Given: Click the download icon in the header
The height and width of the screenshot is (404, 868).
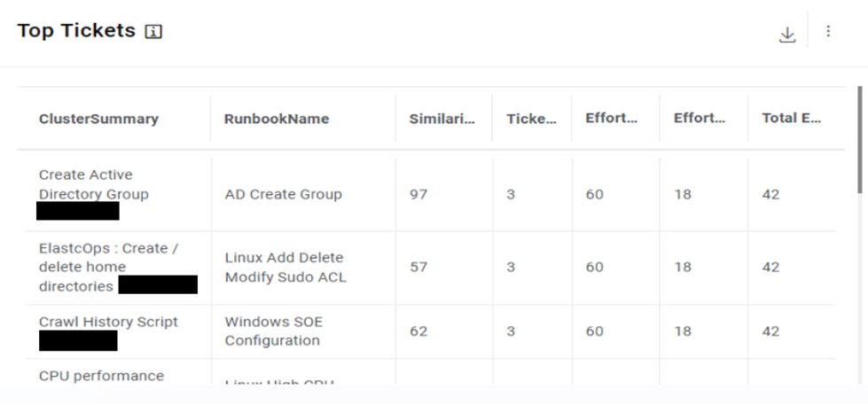Looking at the screenshot, I should (787, 35).
